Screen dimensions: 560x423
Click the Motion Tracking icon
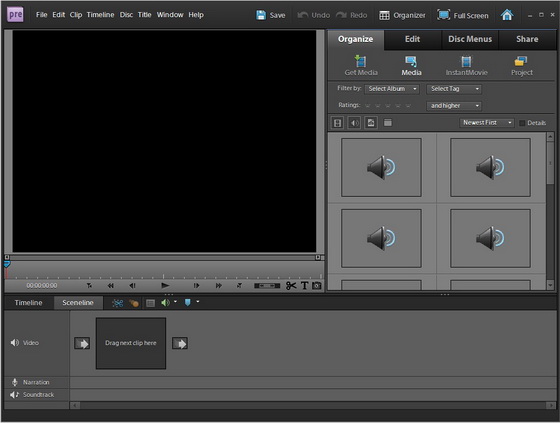coord(134,303)
